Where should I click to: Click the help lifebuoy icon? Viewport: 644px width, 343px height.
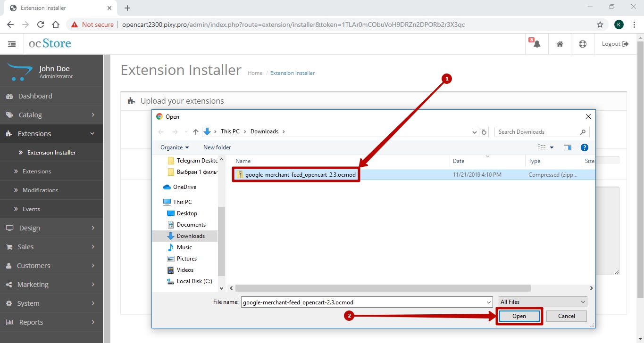583,44
